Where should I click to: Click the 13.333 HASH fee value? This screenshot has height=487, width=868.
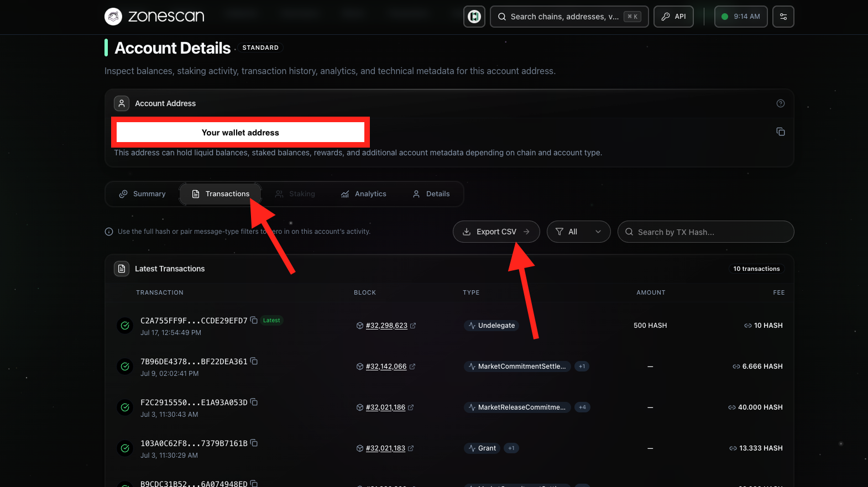coord(761,448)
